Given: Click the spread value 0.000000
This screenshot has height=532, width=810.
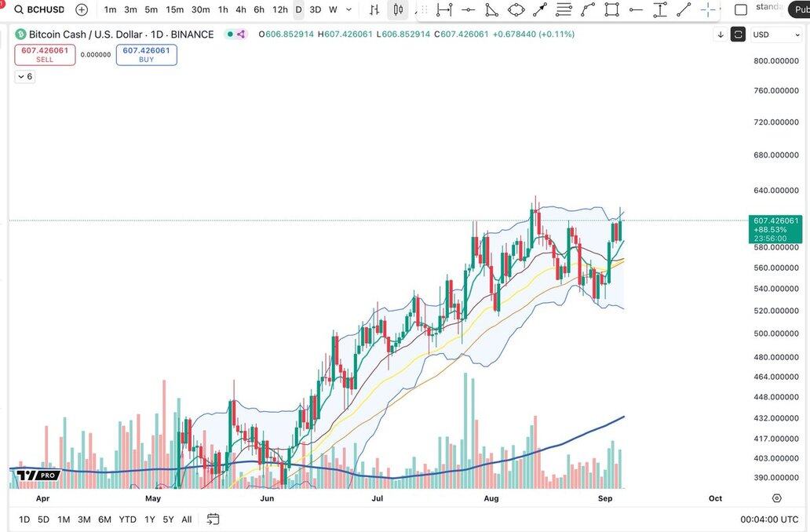Looking at the screenshot, I should point(96,55).
